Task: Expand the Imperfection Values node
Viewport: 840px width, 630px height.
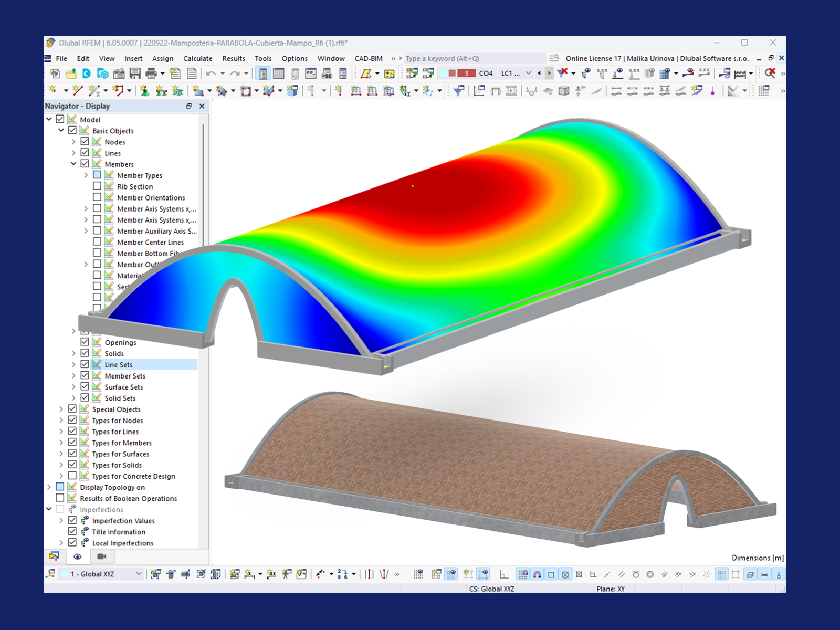Action: point(61,521)
